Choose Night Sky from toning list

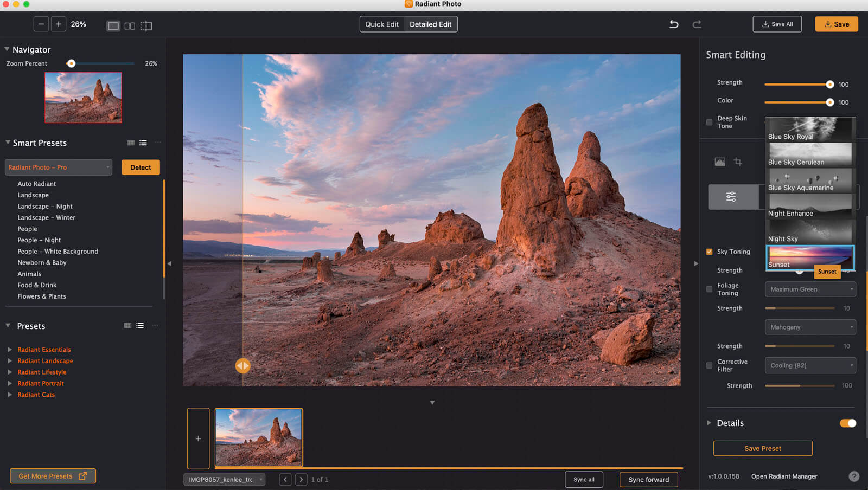(809, 233)
